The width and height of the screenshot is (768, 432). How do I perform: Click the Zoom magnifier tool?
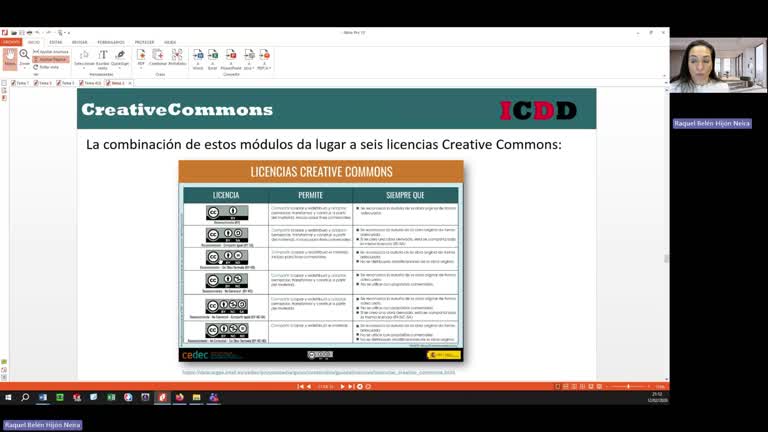click(x=24, y=54)
